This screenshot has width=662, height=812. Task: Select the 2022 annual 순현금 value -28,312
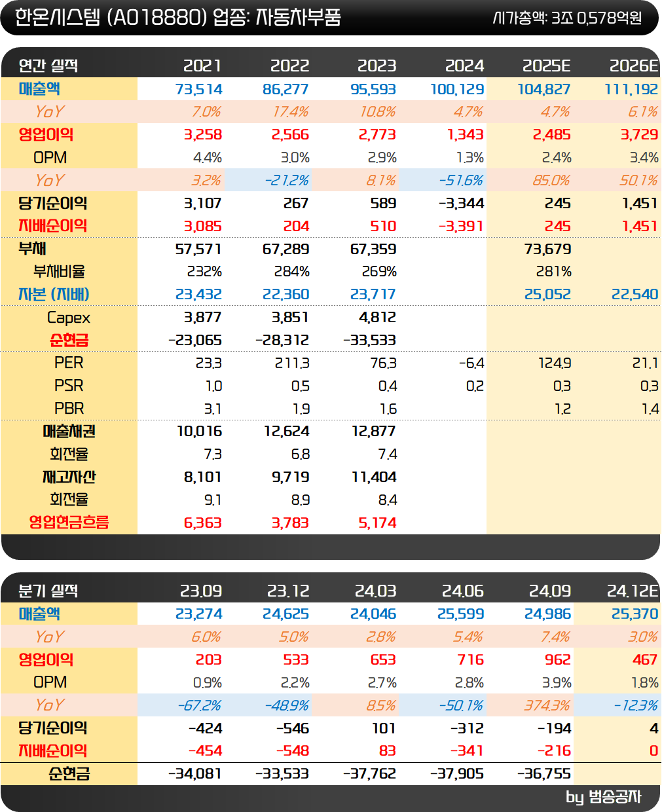pyautogui.click(x=283, y=340)
